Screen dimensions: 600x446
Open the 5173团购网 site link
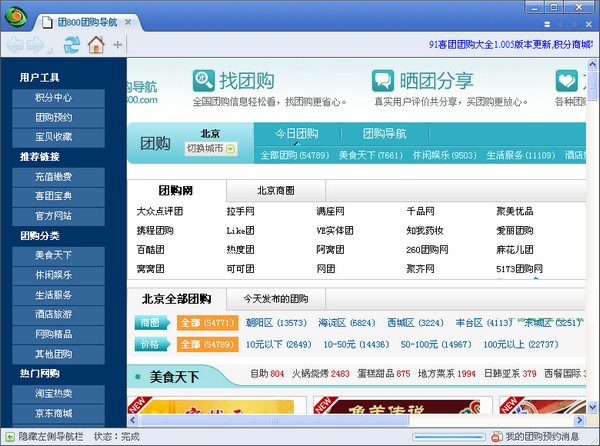point(519,269)
